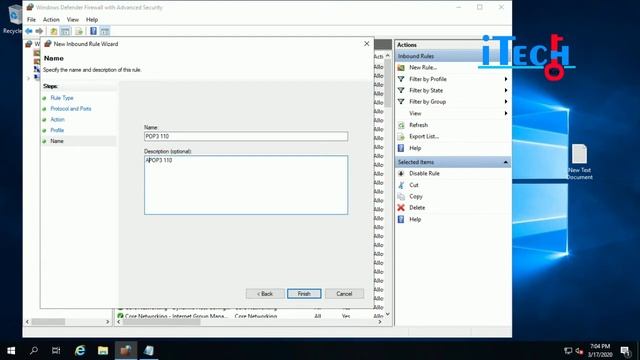Screen dimensions: 640x360
Task: Close the New Inbound Rule Wizard dialog
Action: [367, 44]
